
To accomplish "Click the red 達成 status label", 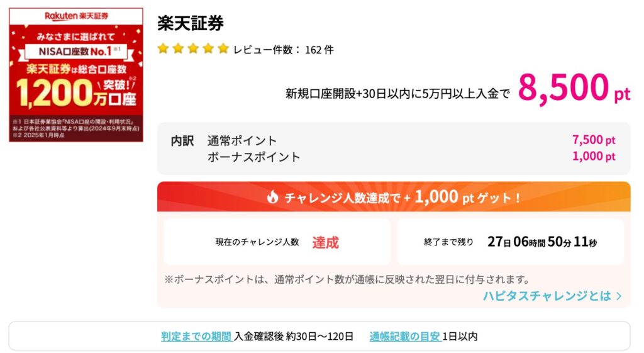I will coord(325,242).
